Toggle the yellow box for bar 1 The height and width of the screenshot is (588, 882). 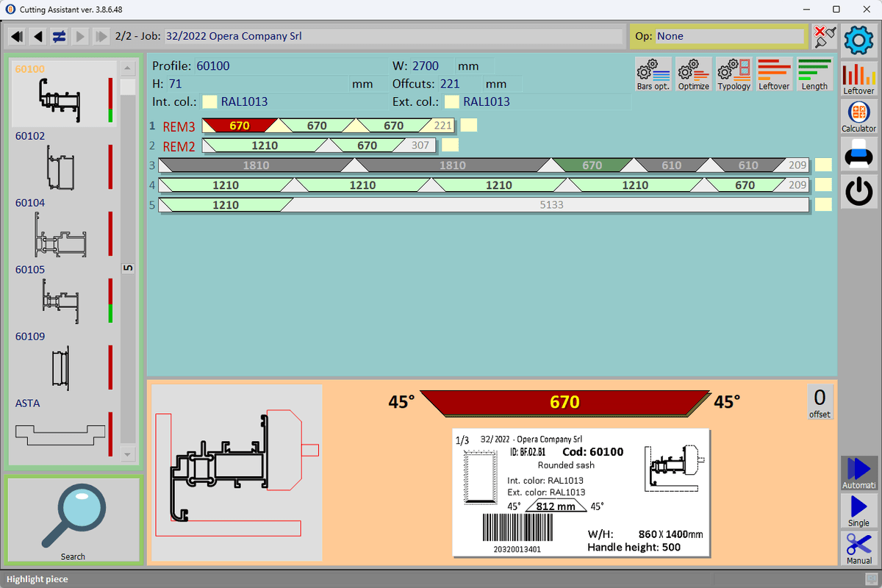coord(468,126)
